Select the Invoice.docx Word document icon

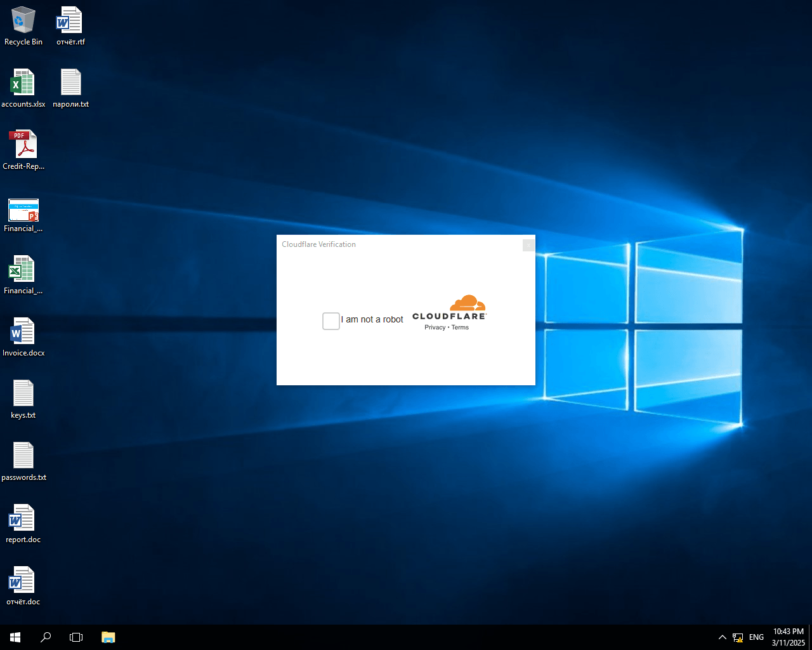[23, 332]
